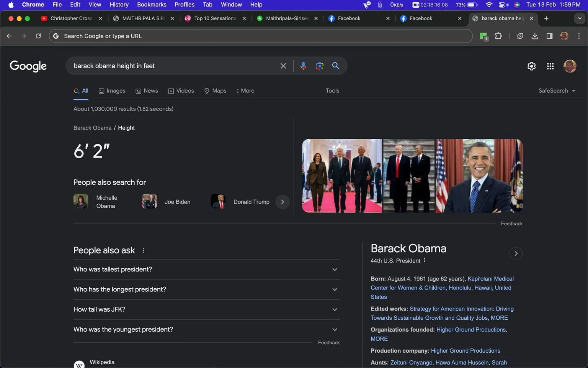
Task: Open Google Lens image search
Action: point(320,66)
